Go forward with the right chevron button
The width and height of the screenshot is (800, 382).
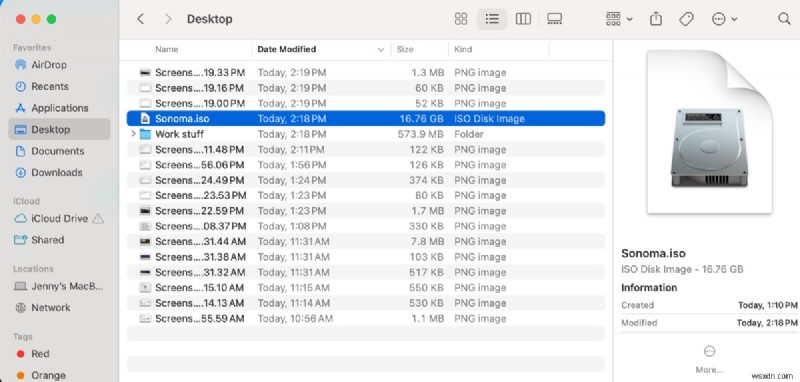click(168, 19)
